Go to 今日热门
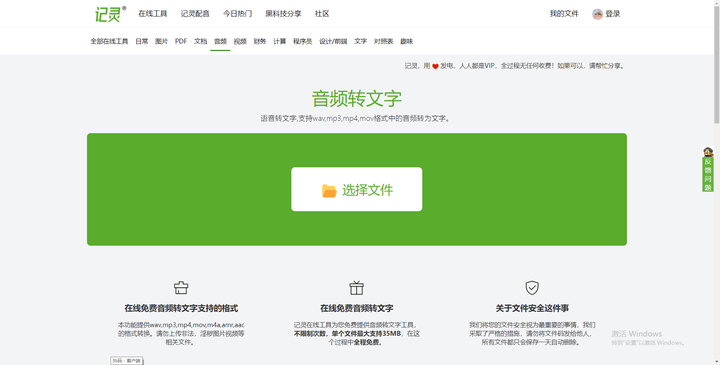The width and height of the screenshot is (720, 365). pyautogui.click(x=237, y=14)
